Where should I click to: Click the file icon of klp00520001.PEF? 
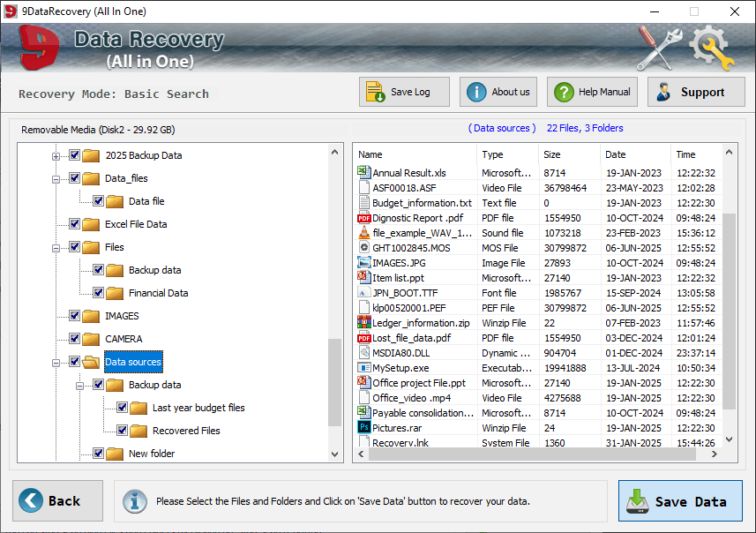point(364,307)
